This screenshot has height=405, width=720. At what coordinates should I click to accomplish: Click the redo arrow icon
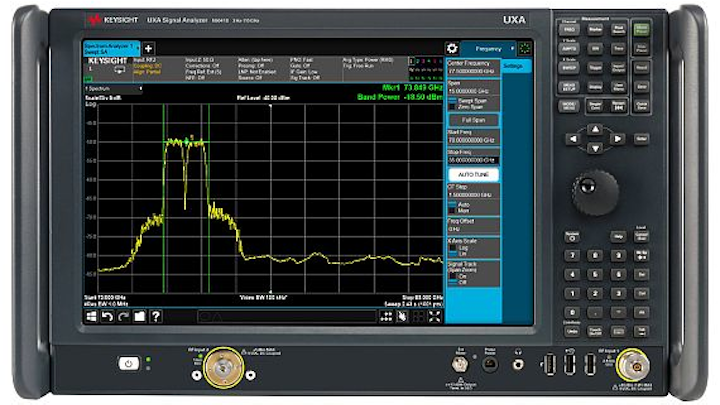pos(123,316)
